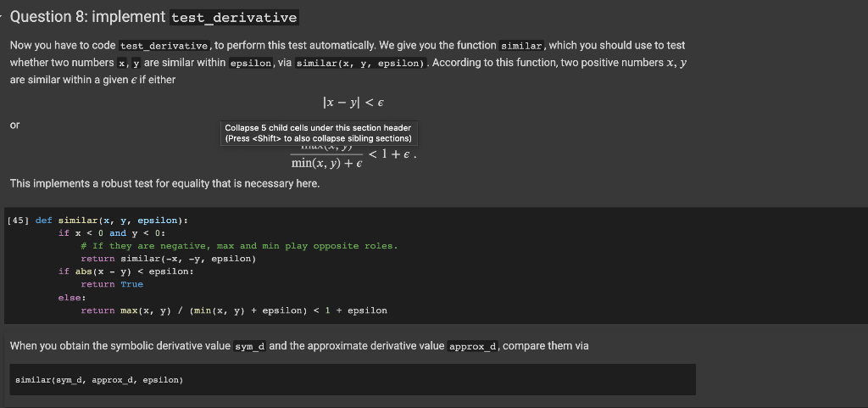Click inline code 'epsilon' after 'similar within'
This screenshot has height=408, width=868.
pyautogui.click(x=250, y=63)
